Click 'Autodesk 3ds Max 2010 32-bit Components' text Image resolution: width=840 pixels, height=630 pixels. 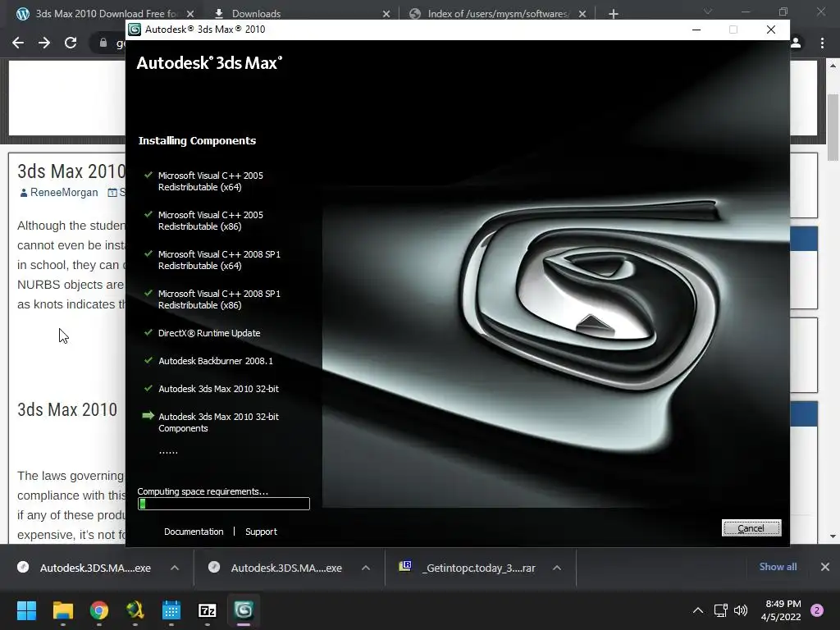tap(218, 422)
